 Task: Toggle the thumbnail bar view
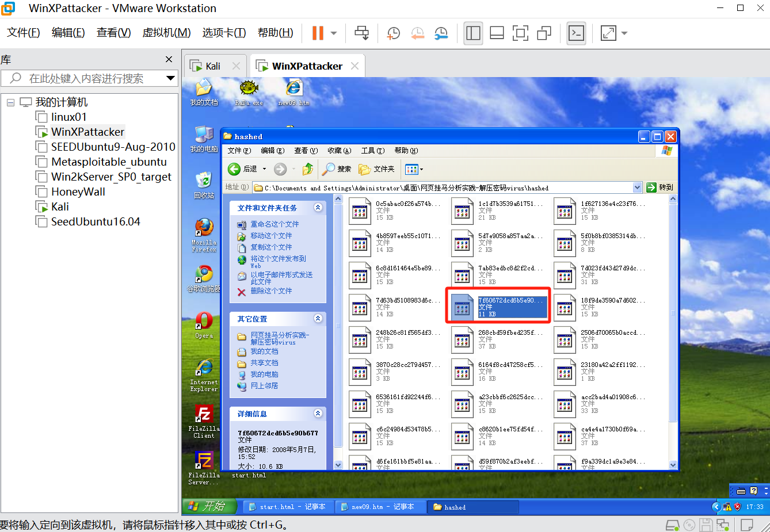(497, 33)
